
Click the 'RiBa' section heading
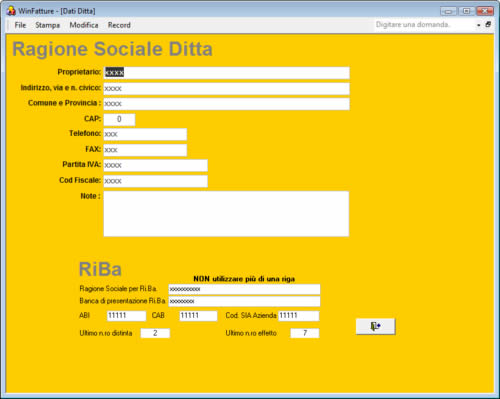[100, 269]
